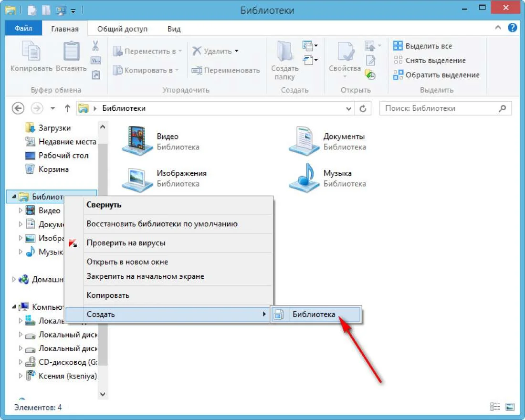Click Обратить выделение button

coord(437,74)
